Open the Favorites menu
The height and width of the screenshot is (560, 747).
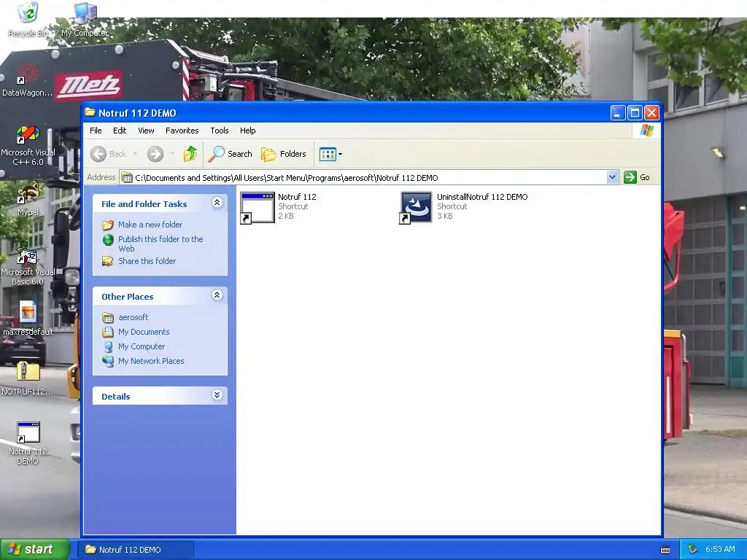tap(182, 131)
